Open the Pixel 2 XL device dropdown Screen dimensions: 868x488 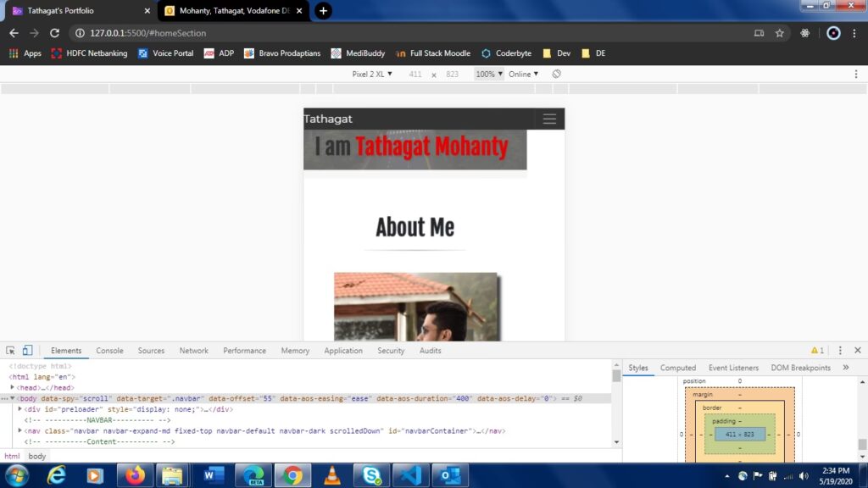point(372,75)
